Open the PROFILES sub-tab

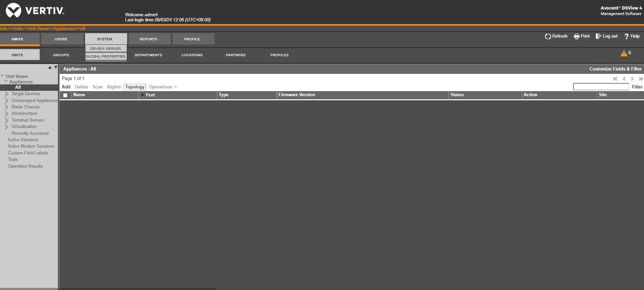pos(280,55)
